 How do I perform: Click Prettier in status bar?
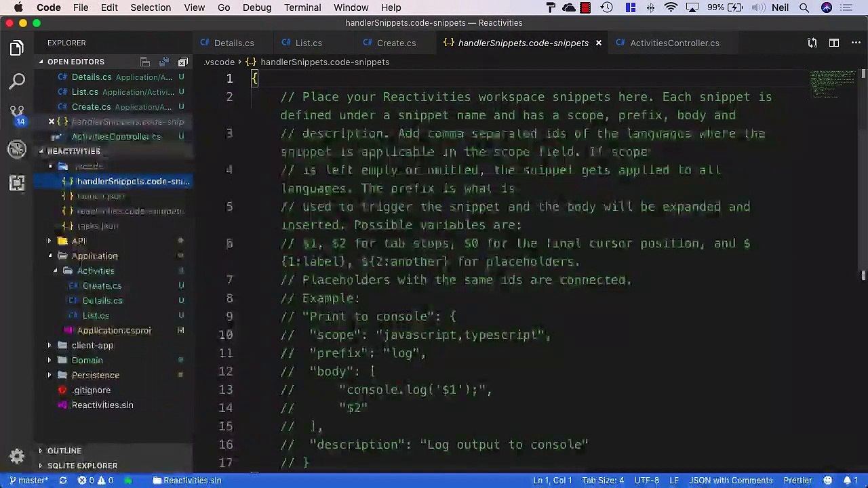tap(798, 480)
